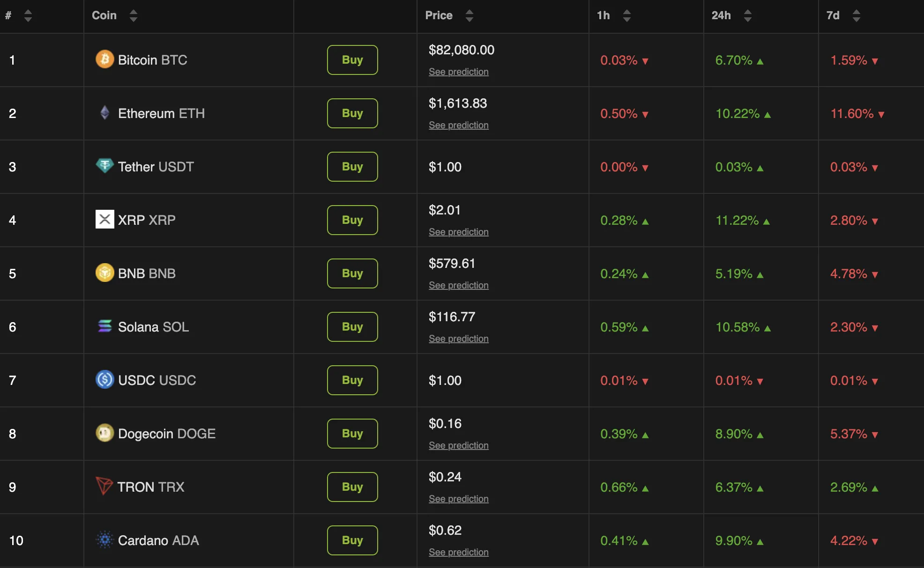Open See prediction link under Cardano
Screen dimensions: 924x568
458,552
